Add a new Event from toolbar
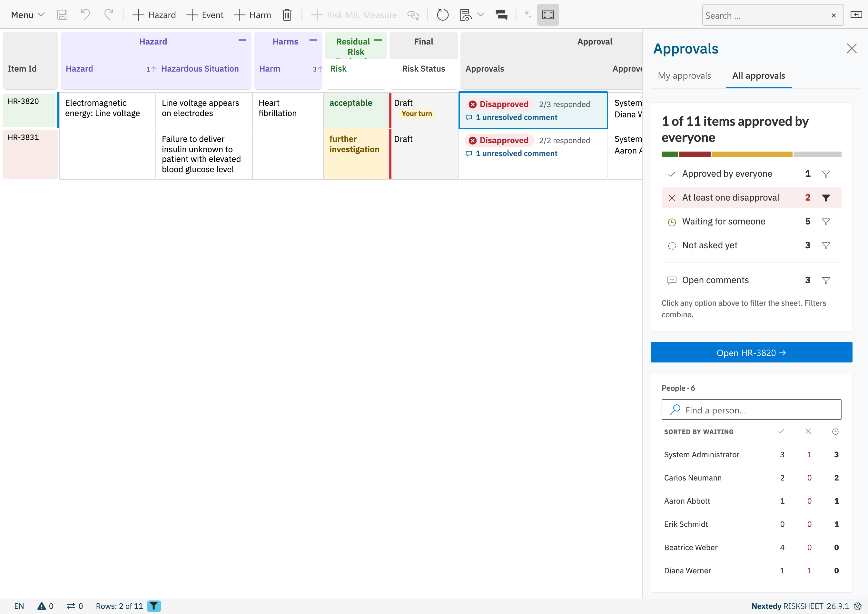This screenshot has width=868, height=614. coord(205,15)
